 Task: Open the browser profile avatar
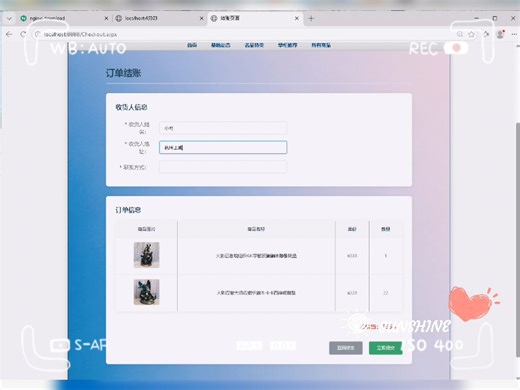coord(500,34)
